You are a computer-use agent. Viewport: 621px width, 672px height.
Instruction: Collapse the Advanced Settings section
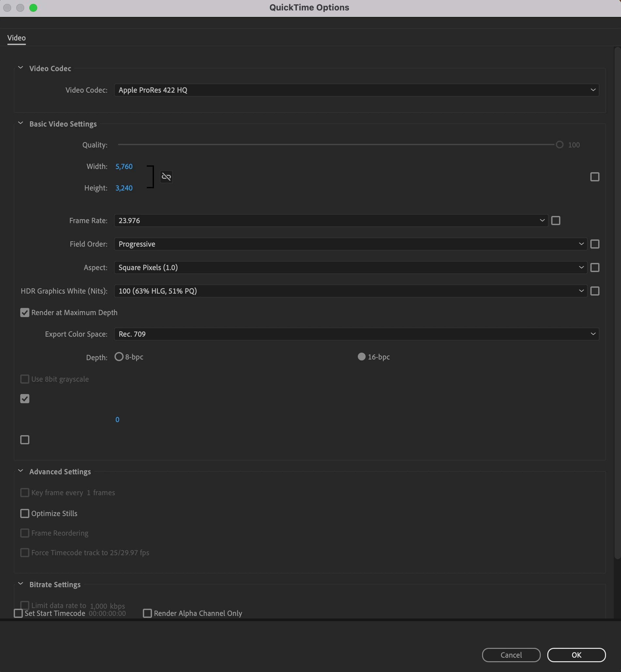[21, 471]
